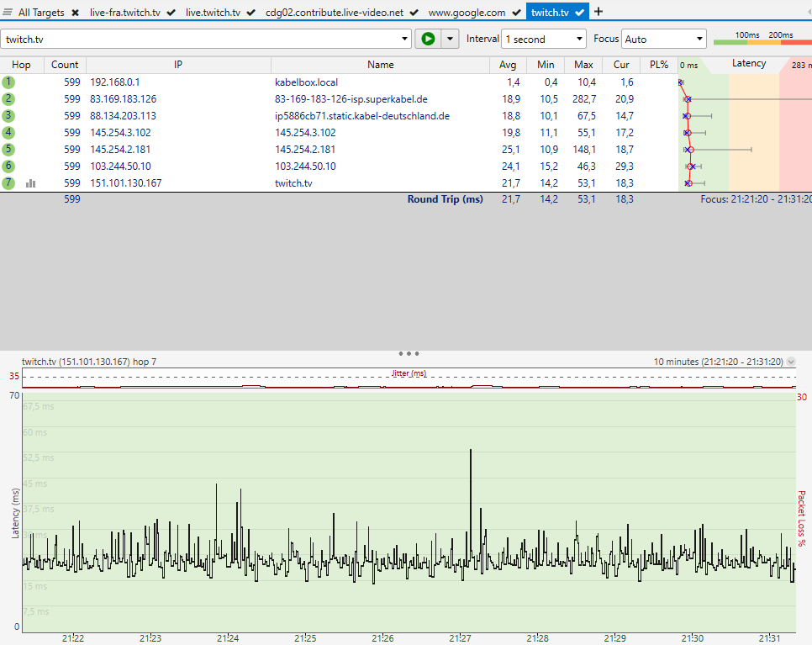812x645 pixels.
Task: Open the hamburger menu beside All Targets
Action: click(x=8, y=12)
